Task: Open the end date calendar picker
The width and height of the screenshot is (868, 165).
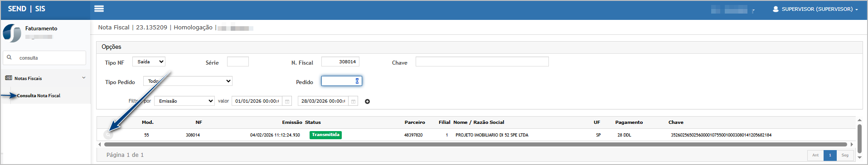Action: 353,101
